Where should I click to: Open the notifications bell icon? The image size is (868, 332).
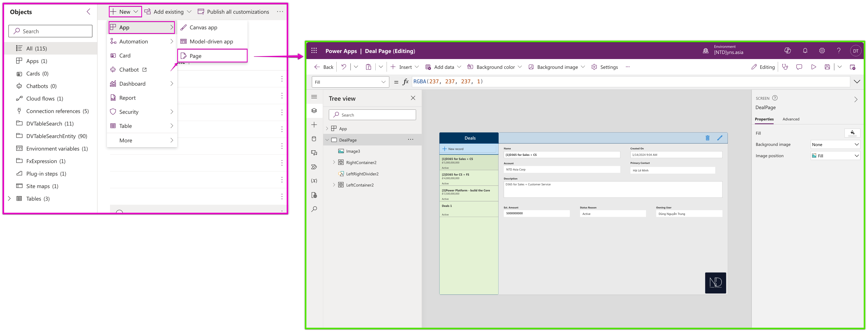click(x=805, y=51)
